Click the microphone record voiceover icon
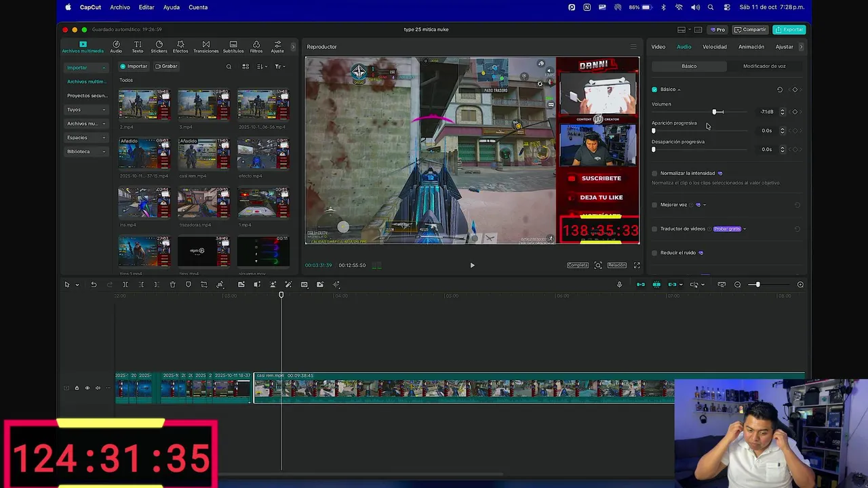The height and width of the screenshot is (488, 868). pyautogui.click(x=619, y=285)
